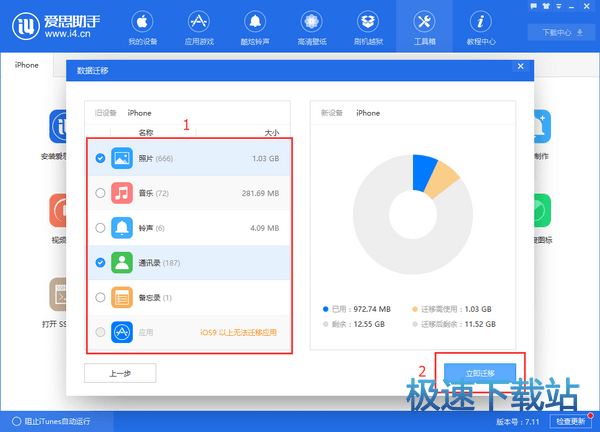Click the 版本号 : 7.11 text
The width and height of the screenshot is (600, 432).
518,422
